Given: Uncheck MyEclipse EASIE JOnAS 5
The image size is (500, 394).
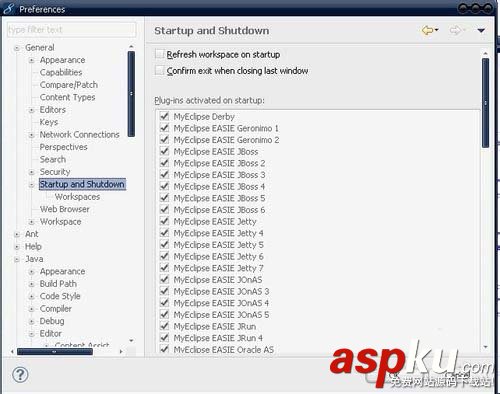Looking at the screenshot, I should coord(164,315).
